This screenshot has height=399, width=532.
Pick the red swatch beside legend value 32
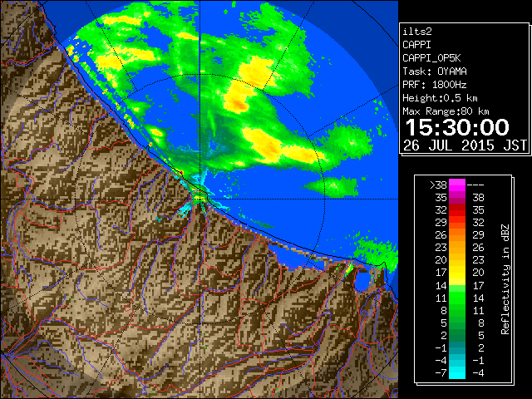[x=457, y=210]
